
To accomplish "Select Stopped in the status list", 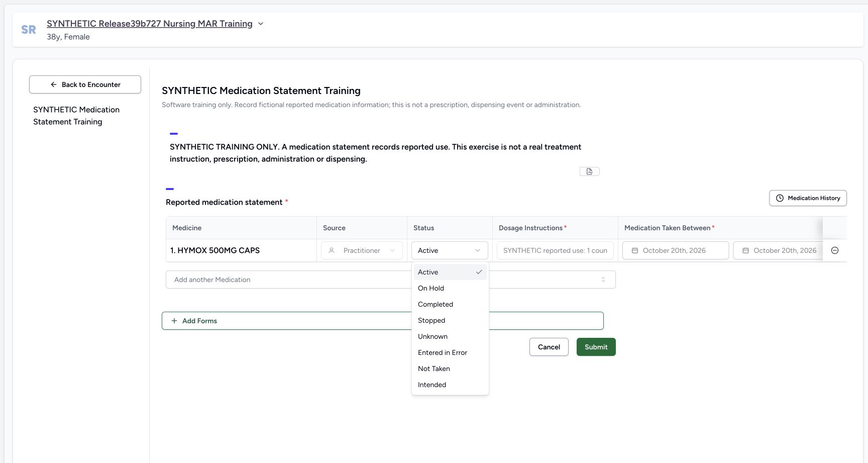I will pos(450,320).
